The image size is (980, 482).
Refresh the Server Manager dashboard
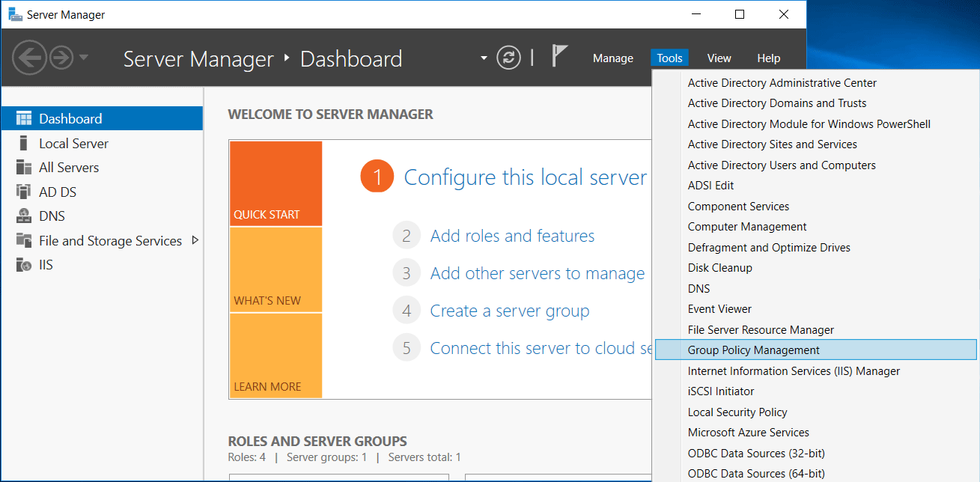coord(508,58)
